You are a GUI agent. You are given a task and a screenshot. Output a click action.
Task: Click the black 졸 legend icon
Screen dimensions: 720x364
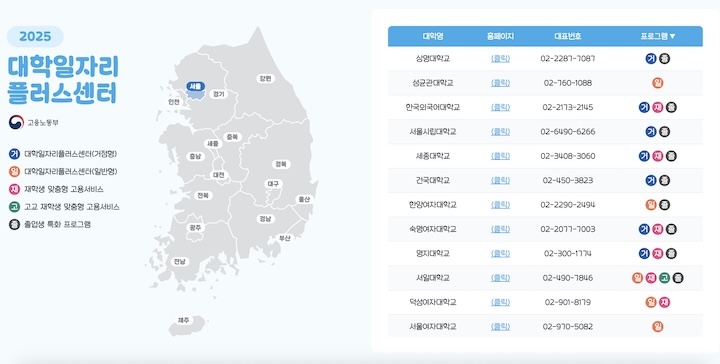pos(14,224)
